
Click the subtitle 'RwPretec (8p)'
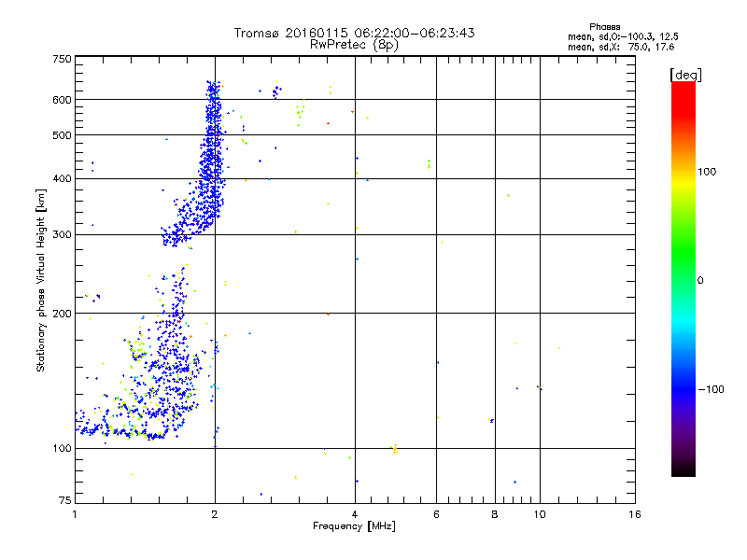click(354, 45)
